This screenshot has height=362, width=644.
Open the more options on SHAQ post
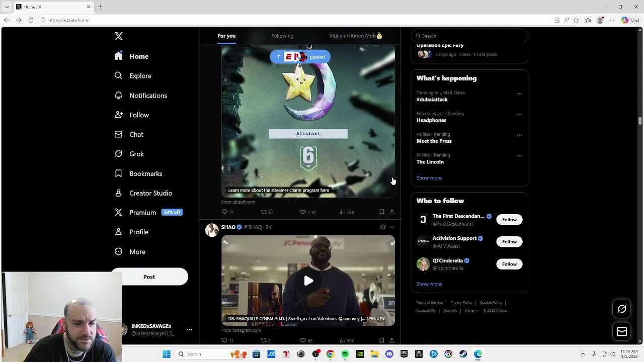392,227
